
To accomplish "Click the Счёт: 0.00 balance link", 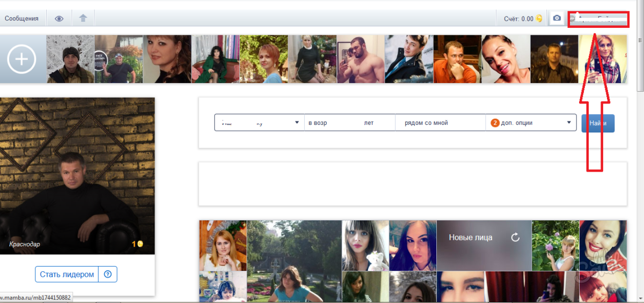I will point(518,19).
